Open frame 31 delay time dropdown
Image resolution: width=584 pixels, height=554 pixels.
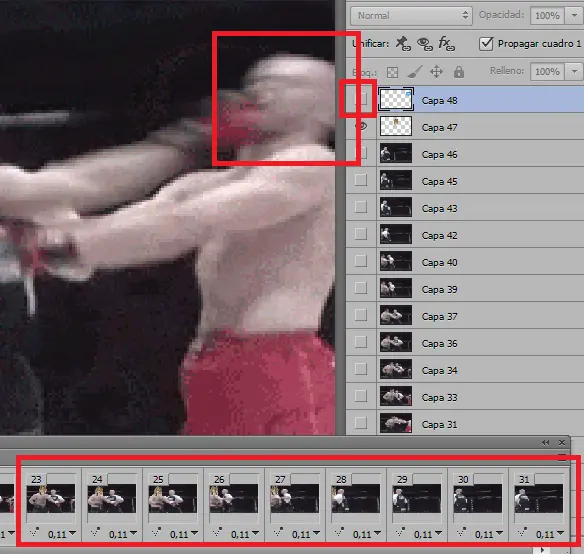[550, 534]
